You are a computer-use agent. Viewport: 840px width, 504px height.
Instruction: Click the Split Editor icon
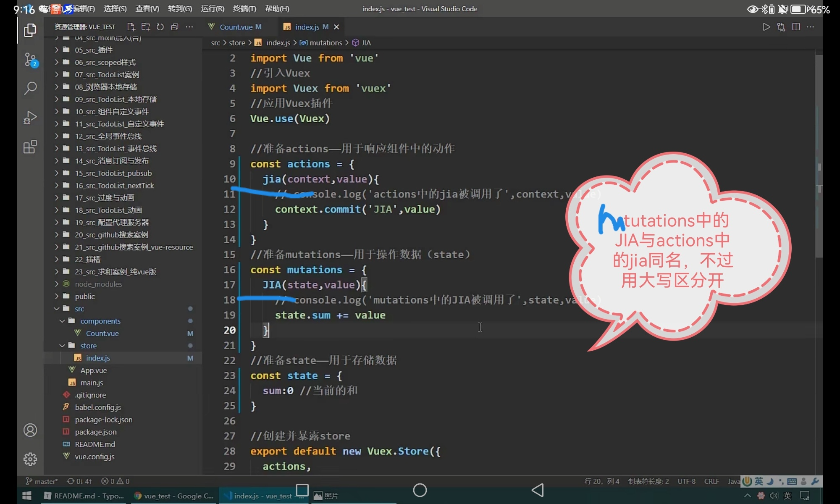point(796,27)
